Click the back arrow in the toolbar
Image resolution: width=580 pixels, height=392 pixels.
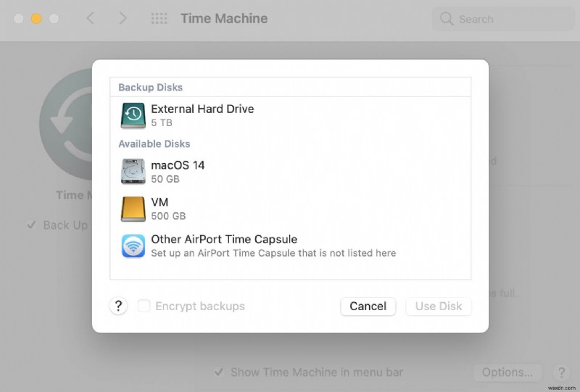pyautogui.click(x=90, y=18)
